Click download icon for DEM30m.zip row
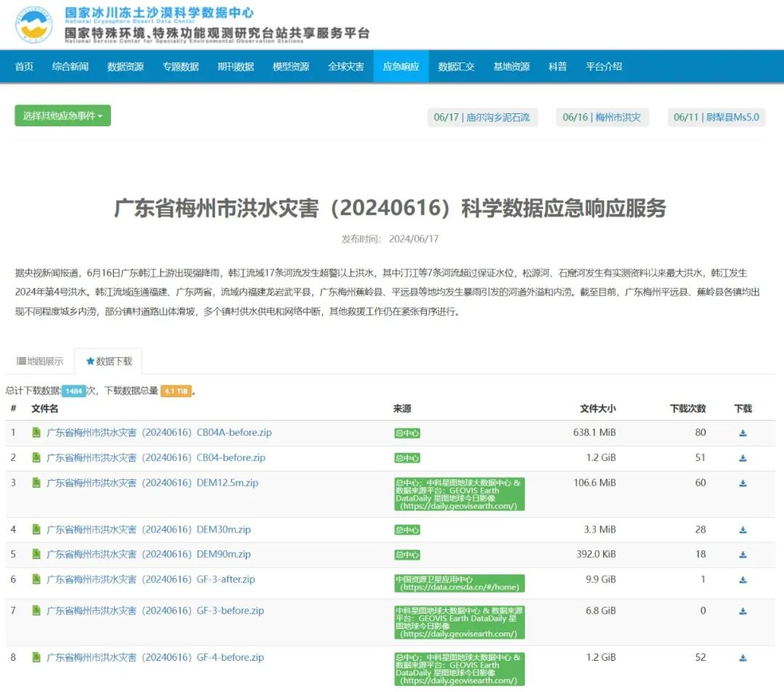Viewport: 784px width, 692px height. [743, 530]
